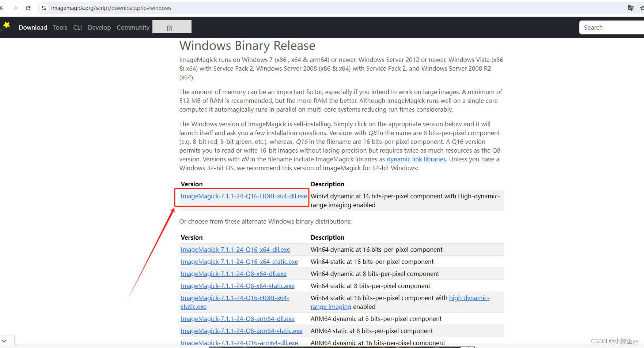This screenshot has height=348, width=644.
Task: Click the translate page icon
Action: pos(631,8)
